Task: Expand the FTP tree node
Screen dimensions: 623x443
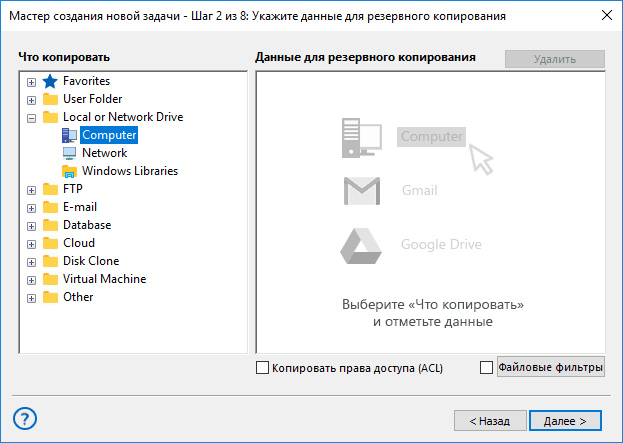Action: pos(31,190)
